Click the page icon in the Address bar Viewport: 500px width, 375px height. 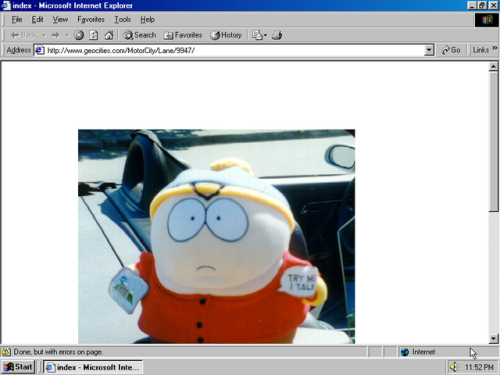pyautogui.click(x=40, y=50)
